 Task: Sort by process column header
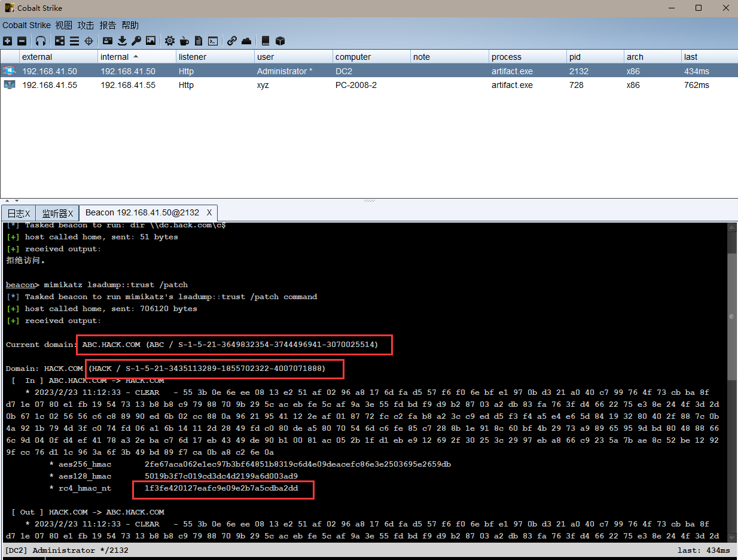tap(528, 57)
